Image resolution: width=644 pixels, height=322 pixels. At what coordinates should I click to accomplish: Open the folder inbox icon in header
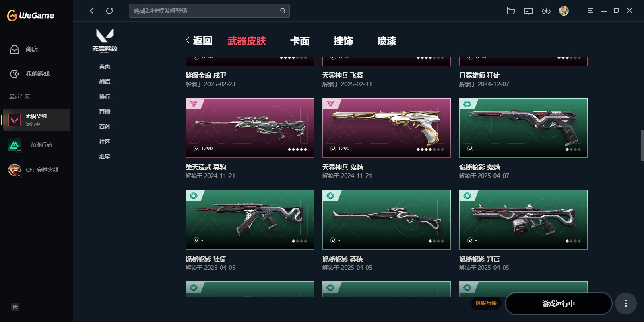(511, 11)
